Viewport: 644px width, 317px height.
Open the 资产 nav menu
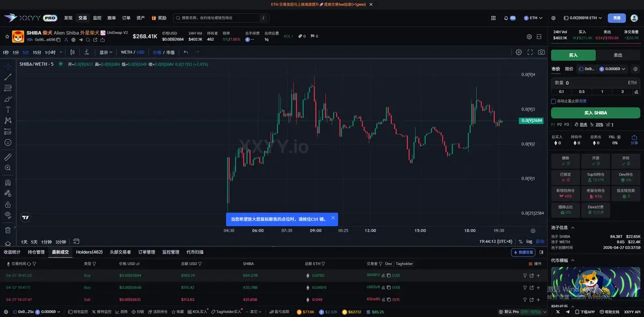coord(141,18)
